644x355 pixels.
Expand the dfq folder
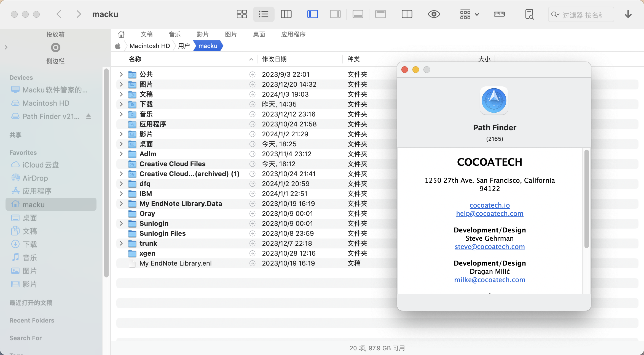[121, 184]
